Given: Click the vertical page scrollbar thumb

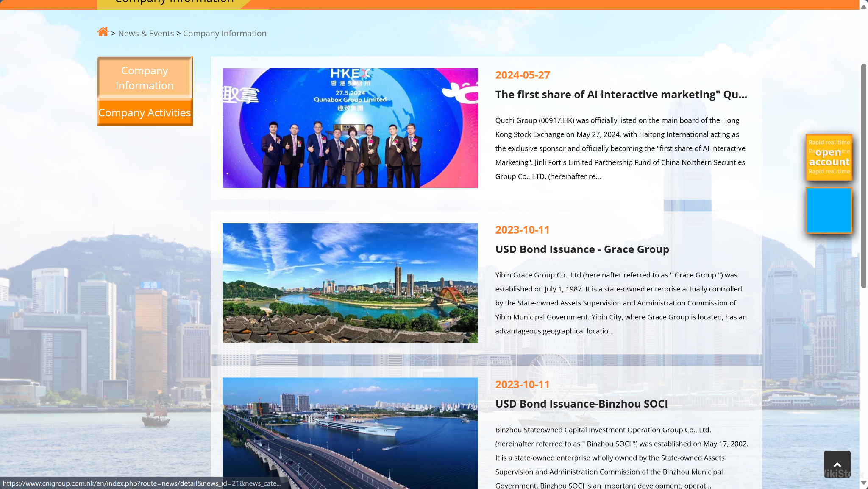Looking at the screenshot, I should (863, 176).
